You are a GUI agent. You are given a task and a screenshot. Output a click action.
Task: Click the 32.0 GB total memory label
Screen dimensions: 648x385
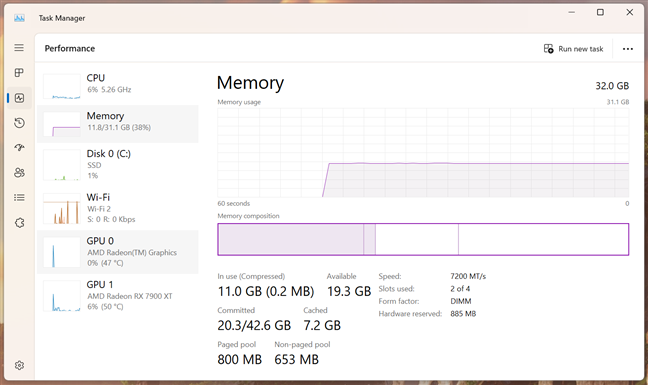612,86
